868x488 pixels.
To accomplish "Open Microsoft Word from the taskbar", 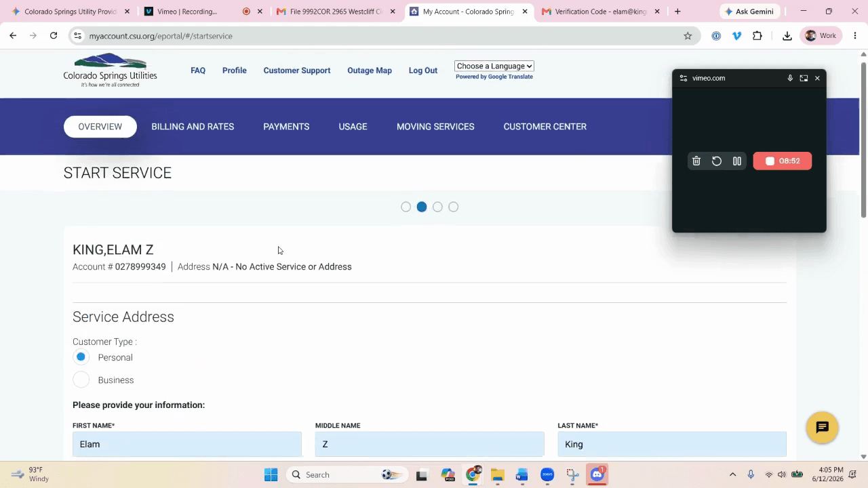I will pyautogui.click(x=522, y=474).
